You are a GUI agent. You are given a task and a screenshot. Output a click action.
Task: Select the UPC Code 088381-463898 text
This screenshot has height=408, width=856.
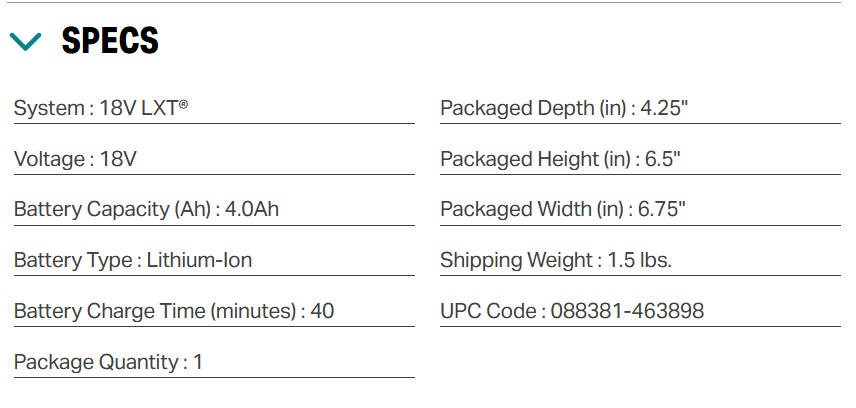pyautogui.click(x=572, y=311)
